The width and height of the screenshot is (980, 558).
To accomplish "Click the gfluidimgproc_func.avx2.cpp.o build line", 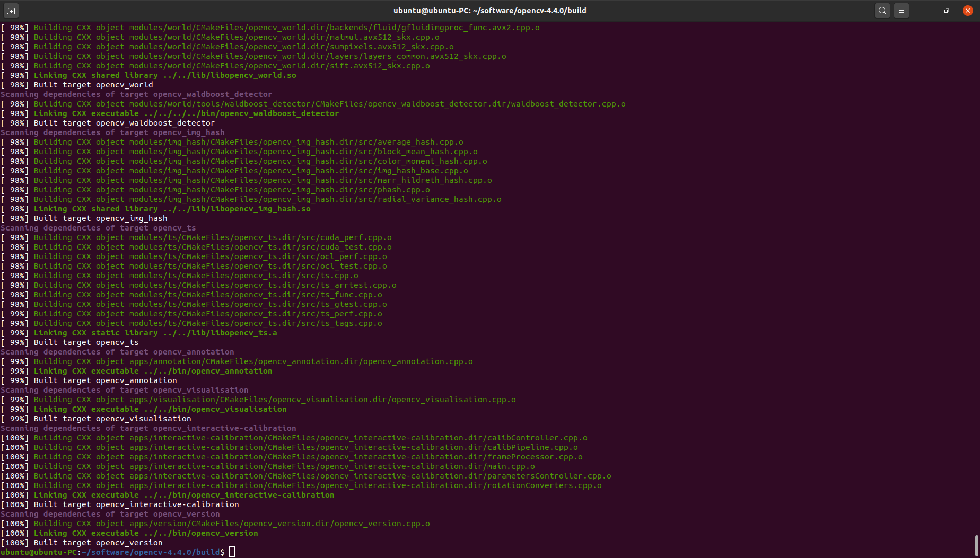I will (x=270, y=28).
